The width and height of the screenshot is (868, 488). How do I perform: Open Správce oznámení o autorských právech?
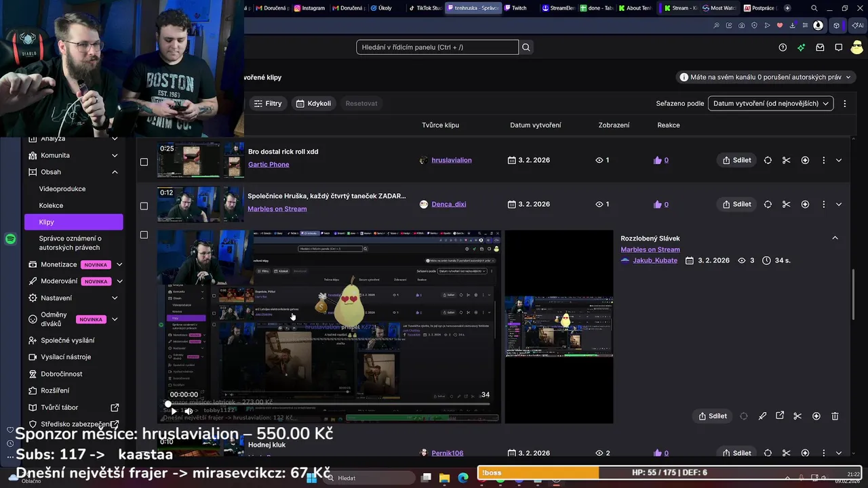pyautogui.click(x=71, y=243)
